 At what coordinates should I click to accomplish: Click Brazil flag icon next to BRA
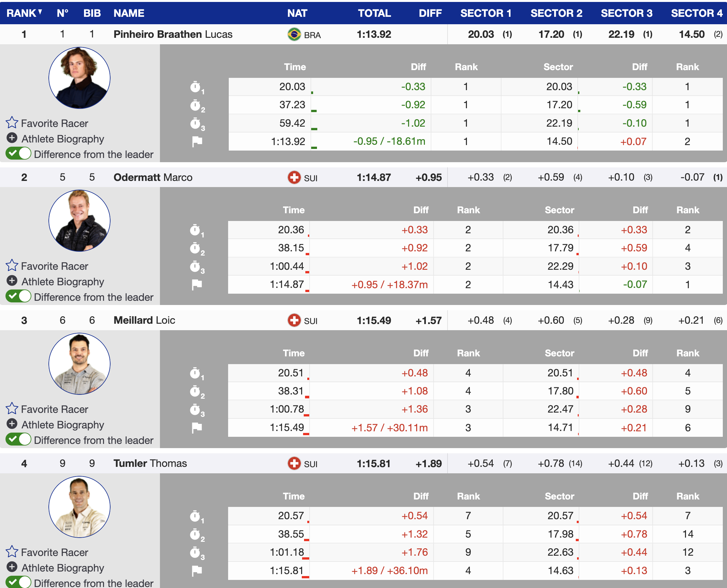point(294,34)
